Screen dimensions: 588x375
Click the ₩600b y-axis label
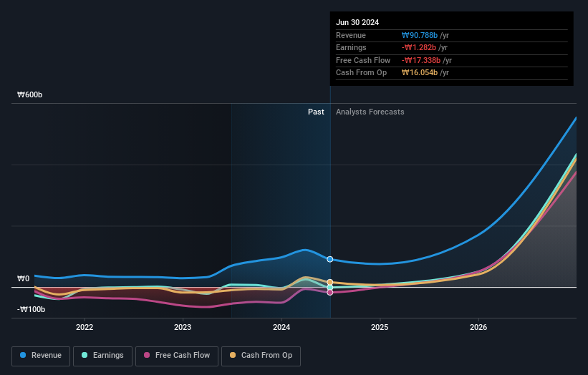point(32,94)
